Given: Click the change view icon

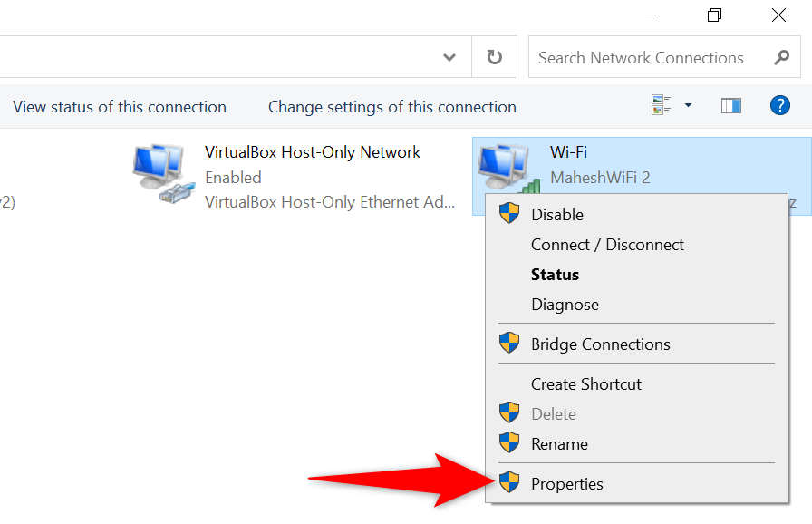Looking at the screenshot, I should (661, 106).
